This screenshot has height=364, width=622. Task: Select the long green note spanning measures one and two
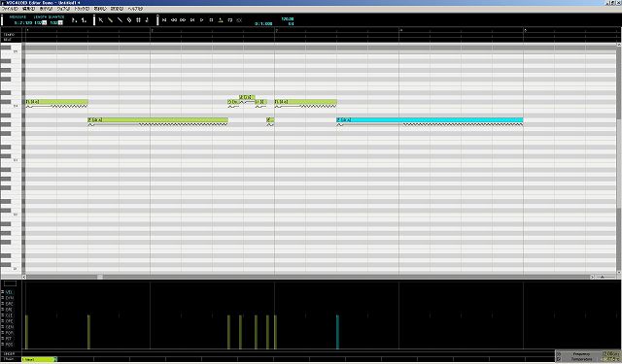(x=157, y=119)
